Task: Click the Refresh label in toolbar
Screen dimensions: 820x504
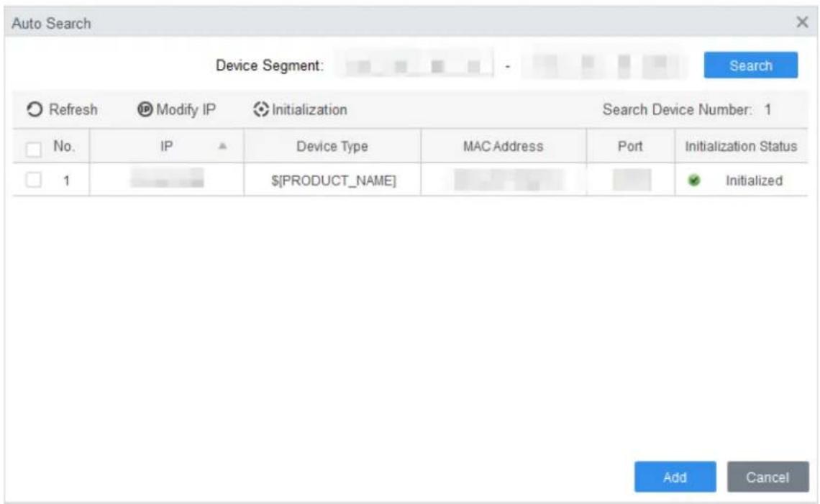Action: (x=73, y=109)
